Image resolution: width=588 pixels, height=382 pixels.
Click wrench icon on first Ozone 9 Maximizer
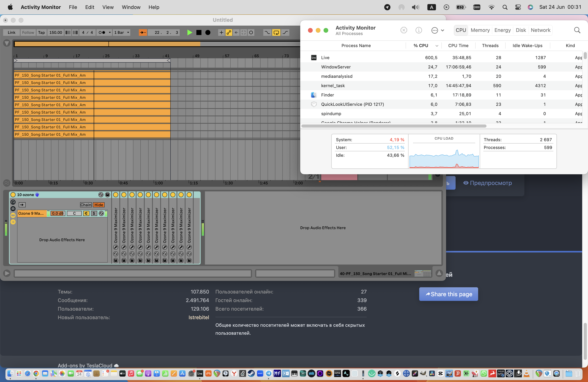(x=116, y=247)
